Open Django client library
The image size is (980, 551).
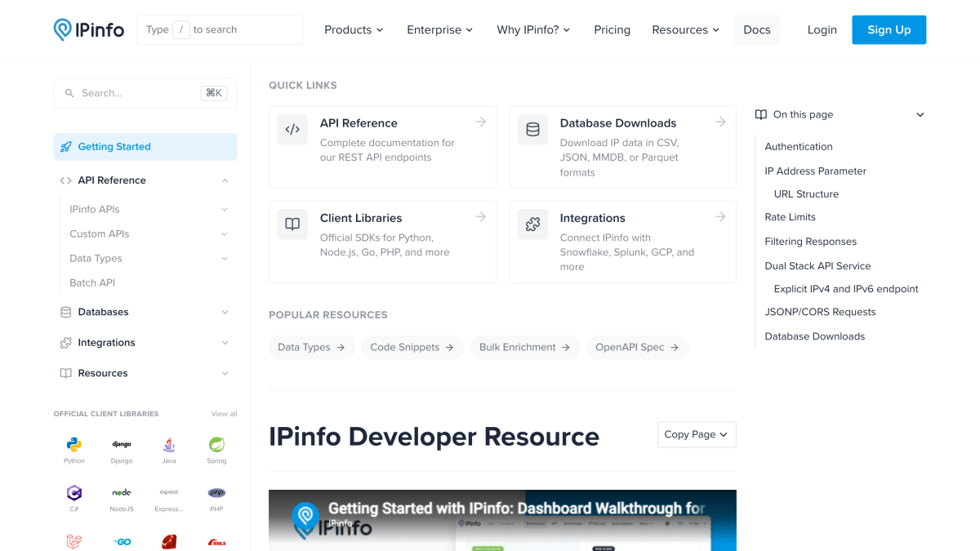click(x=122, y=450)
